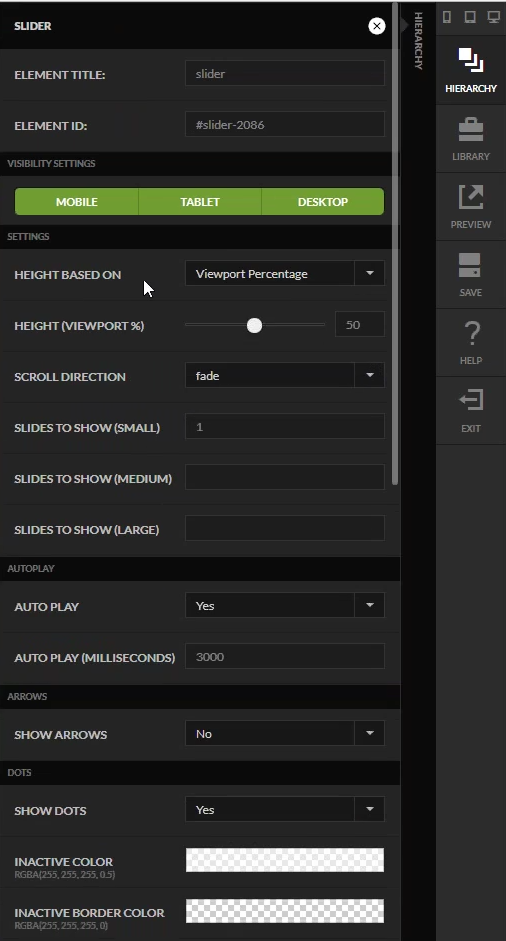Click the SLIDER panel title
The height and width of the screenshot is (941, 506).
click(x=33, y=26)
